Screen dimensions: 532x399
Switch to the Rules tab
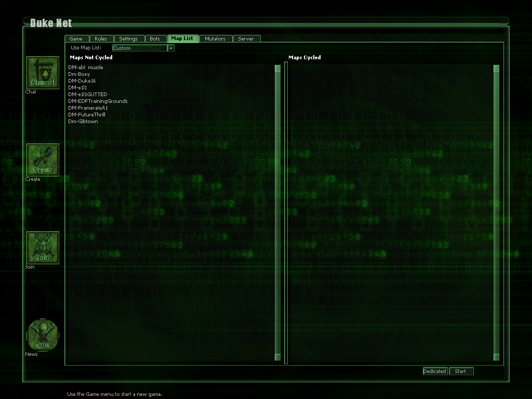[101, 38]
